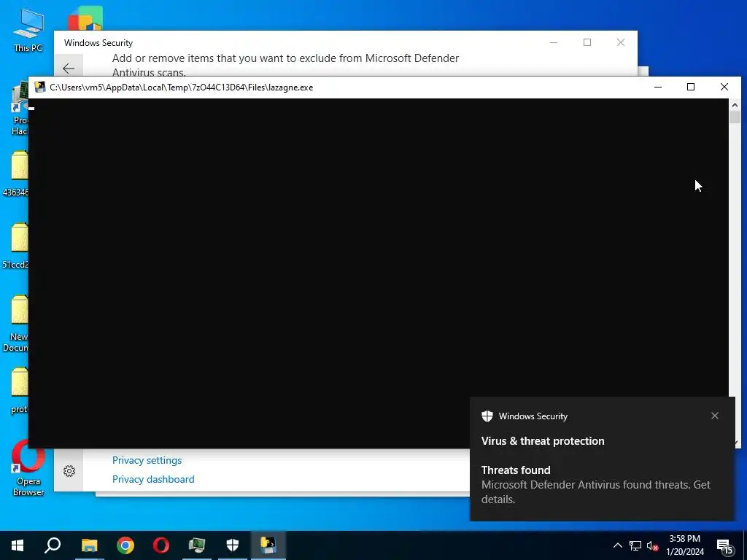
Task: Open Windows Security settings gear
Action: (69, 471)
